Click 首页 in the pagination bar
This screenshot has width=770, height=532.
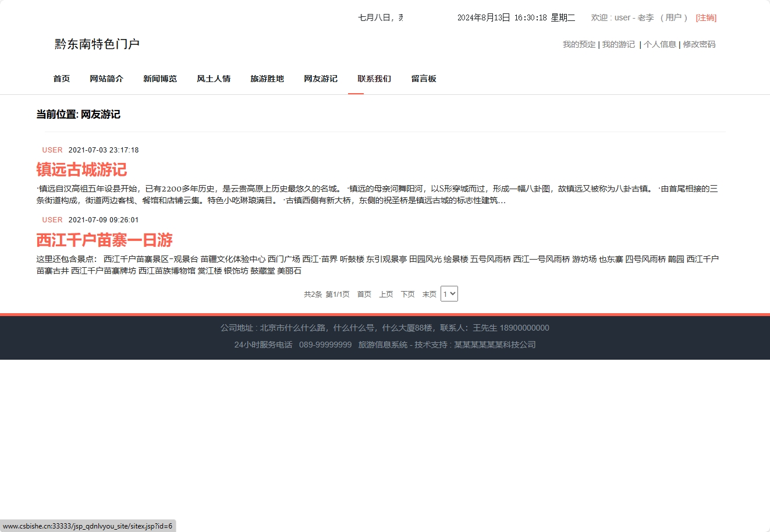click(x=364, y=294)
